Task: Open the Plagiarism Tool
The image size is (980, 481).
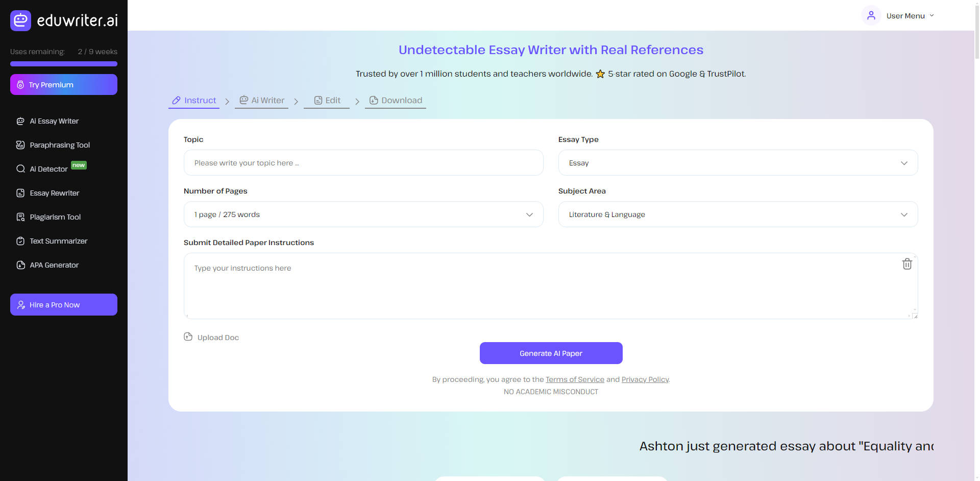Action: (x=55, y=217)
